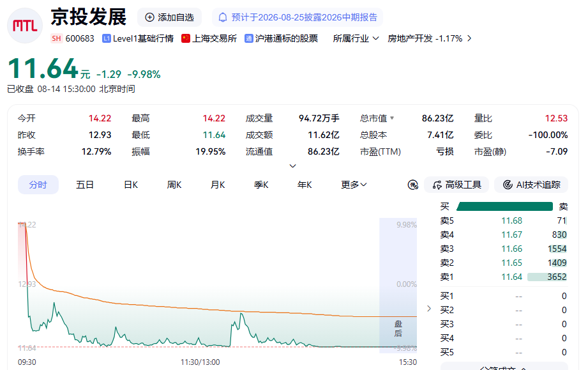This screenshot has width=588, height=370.
Task: Click the bell icon for report reminder
Action: (x=223, y=17)
